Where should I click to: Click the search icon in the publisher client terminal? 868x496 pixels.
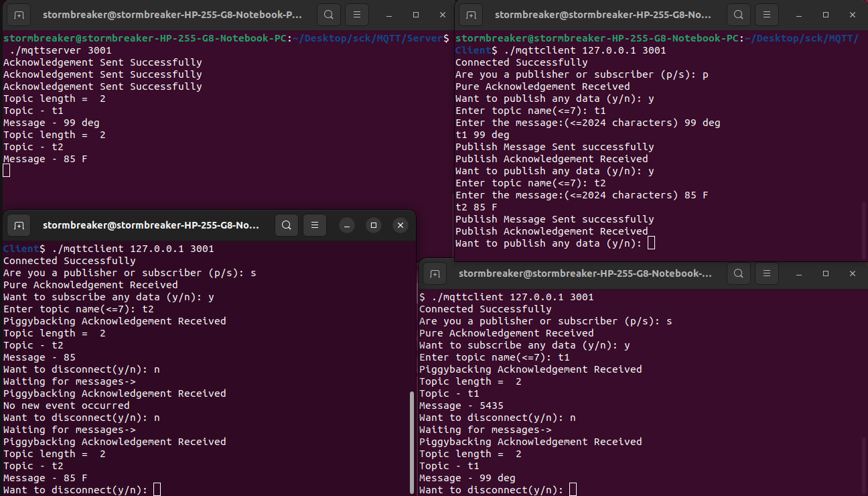738,14
